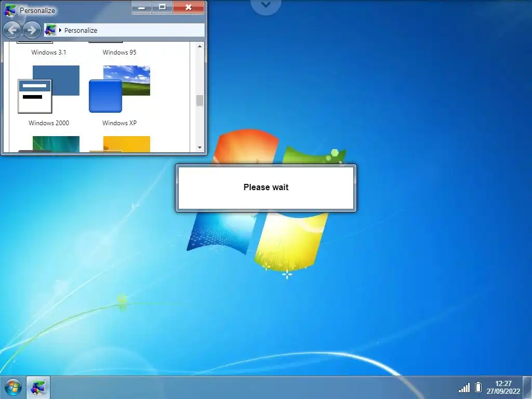The image size is (532, 399).
Task: Click the Show desktop button at taskbar end
Action: click(x=527, y=388)
